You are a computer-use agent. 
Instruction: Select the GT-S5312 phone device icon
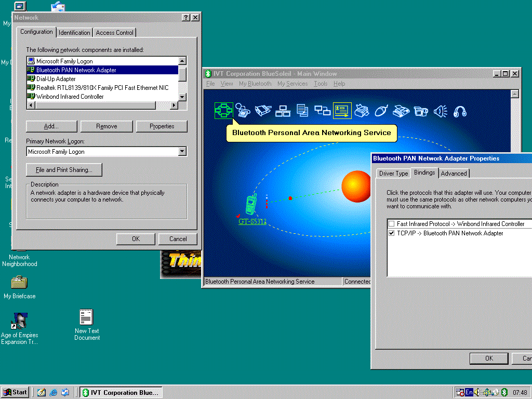point(251,204)
